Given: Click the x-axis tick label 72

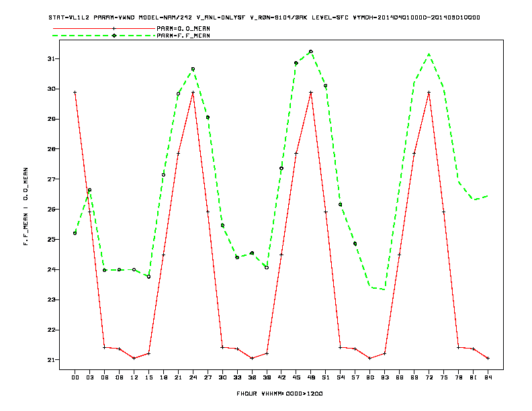Looking at the screenshot, I should pos(429,377).
